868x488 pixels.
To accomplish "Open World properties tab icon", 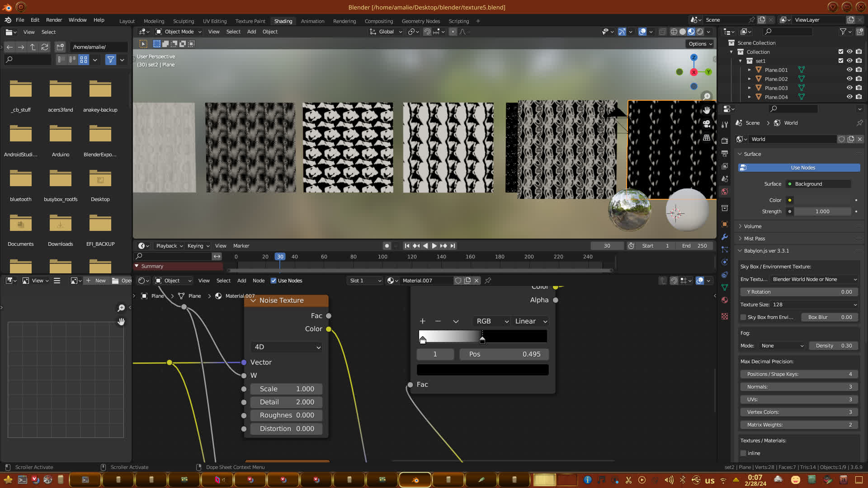I will click(725, 192).
